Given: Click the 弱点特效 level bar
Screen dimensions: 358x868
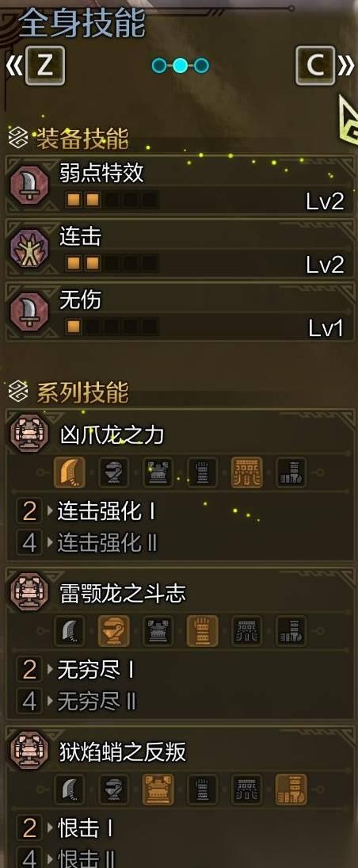Looking at the screenshot, I should [112, 199].
